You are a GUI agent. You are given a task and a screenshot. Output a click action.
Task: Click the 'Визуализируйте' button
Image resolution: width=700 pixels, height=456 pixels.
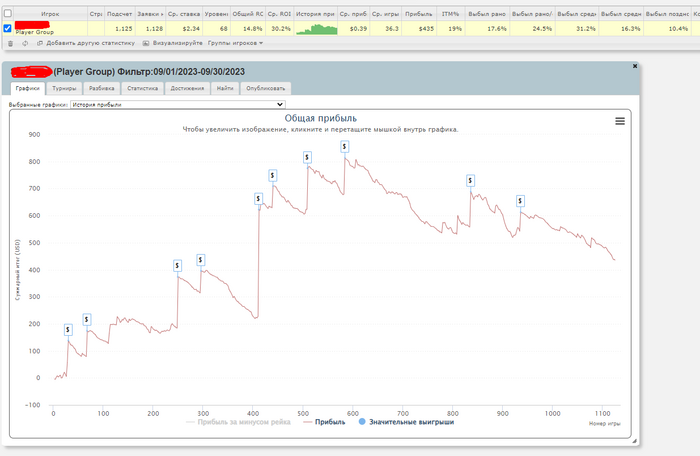[x=173, y=43]
